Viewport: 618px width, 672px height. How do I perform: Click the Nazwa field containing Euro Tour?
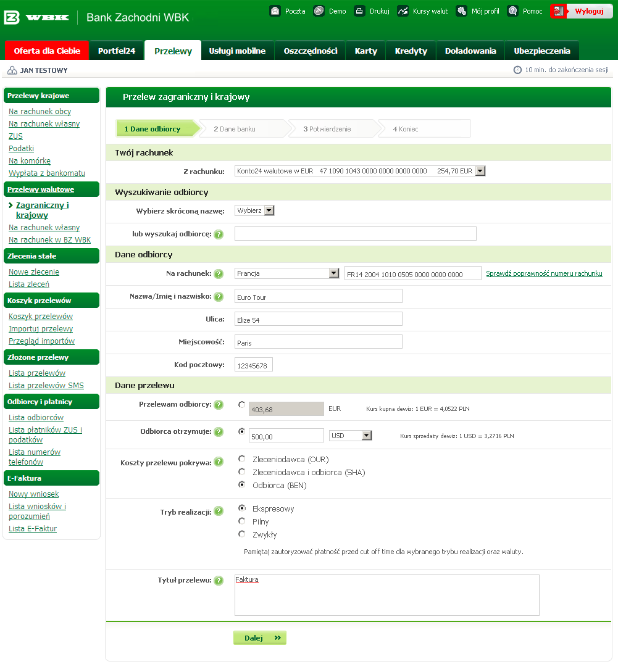(318, 296)
